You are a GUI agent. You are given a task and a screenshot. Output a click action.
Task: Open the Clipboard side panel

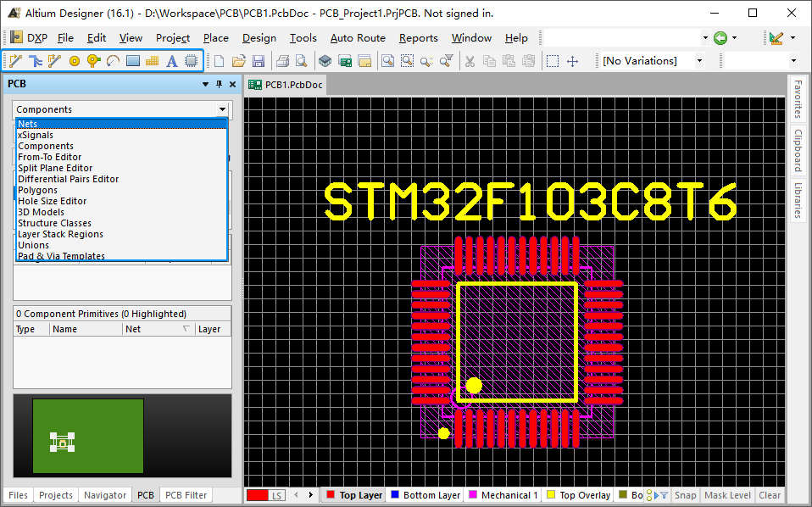pyautogui.click(x=798, y=150)
